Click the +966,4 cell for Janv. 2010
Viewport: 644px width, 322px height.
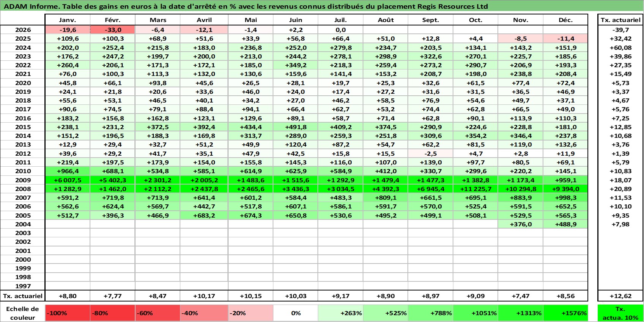(68, 171)
